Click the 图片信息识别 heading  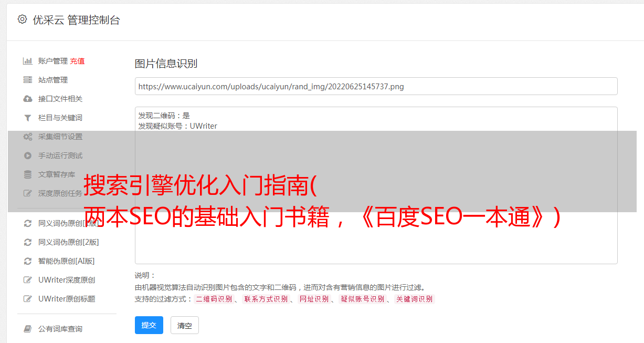click(166, 64)
